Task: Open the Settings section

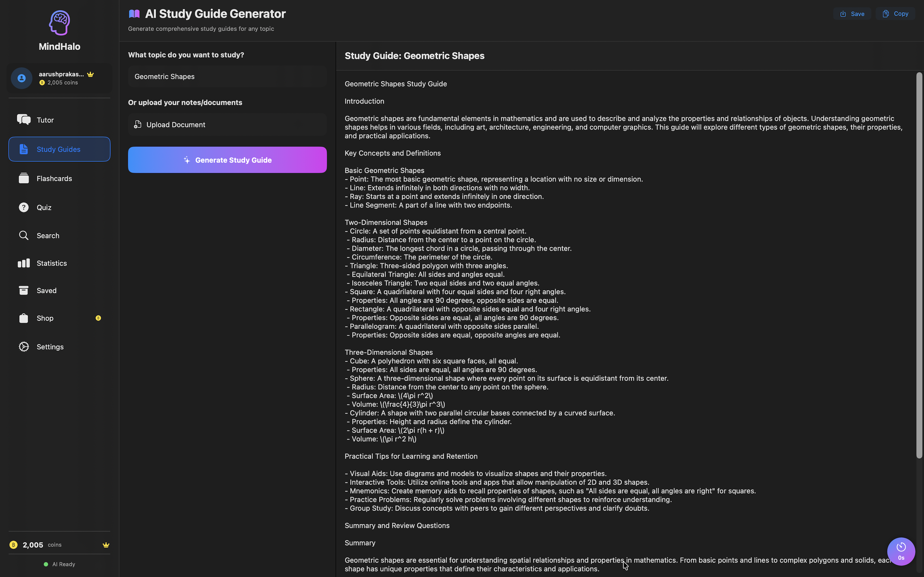Action: click(x=50, y=347)
